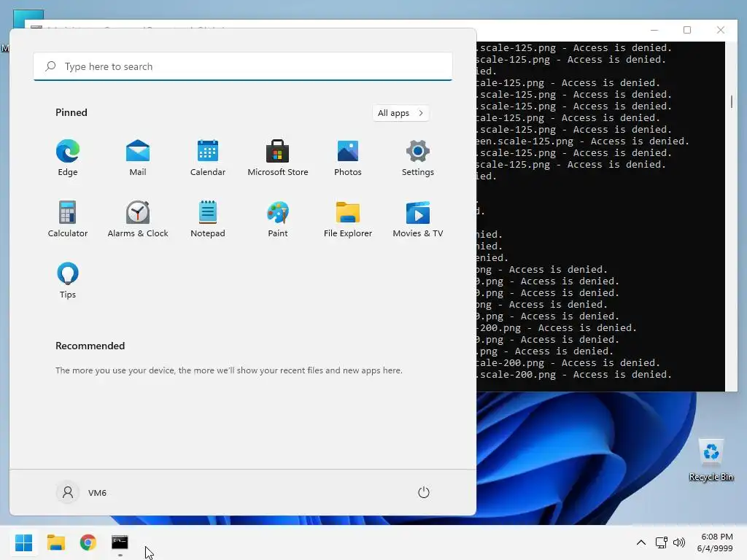Minimize the Command Prompt window
This screenshot has height=560, width=747.
coord(654,30)
